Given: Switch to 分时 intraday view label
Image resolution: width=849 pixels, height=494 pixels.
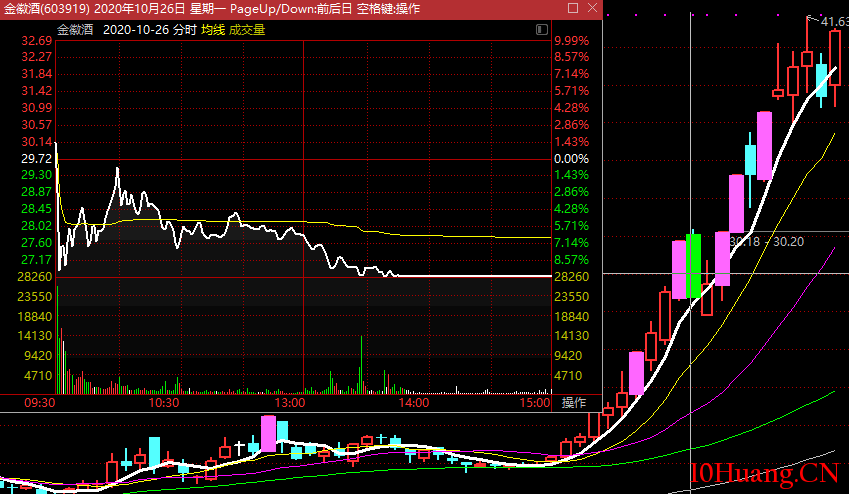Looking at the screenshot, I should (184, 30).
